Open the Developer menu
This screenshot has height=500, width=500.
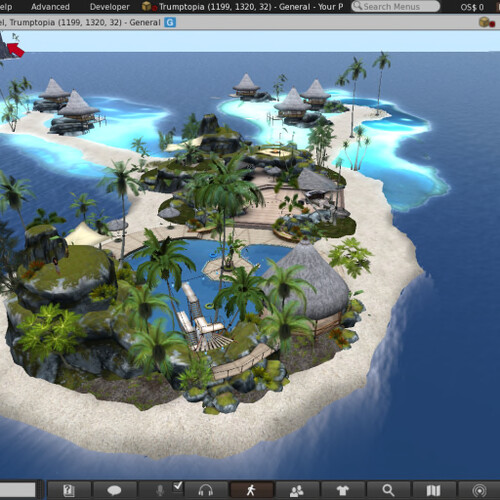pos(110,7)
